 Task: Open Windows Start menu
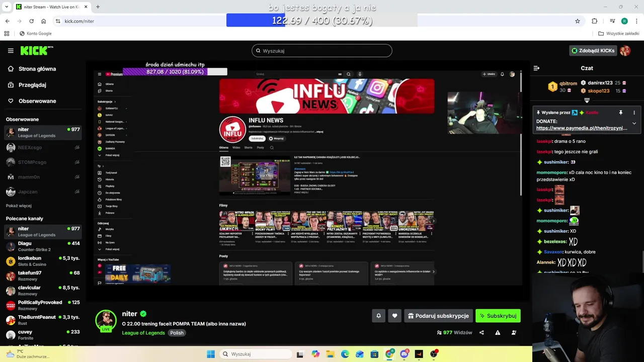211,354
